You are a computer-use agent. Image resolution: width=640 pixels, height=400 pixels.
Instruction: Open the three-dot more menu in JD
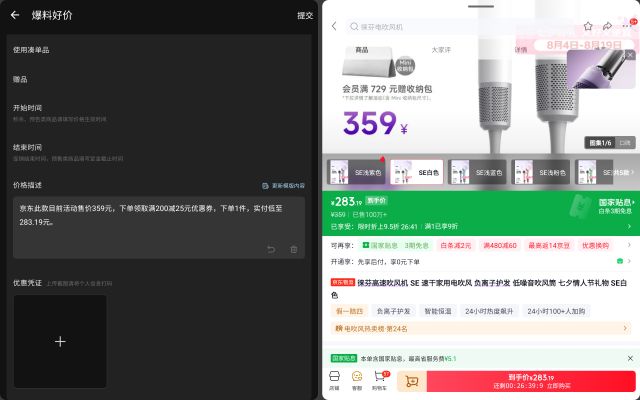[627, 26]
